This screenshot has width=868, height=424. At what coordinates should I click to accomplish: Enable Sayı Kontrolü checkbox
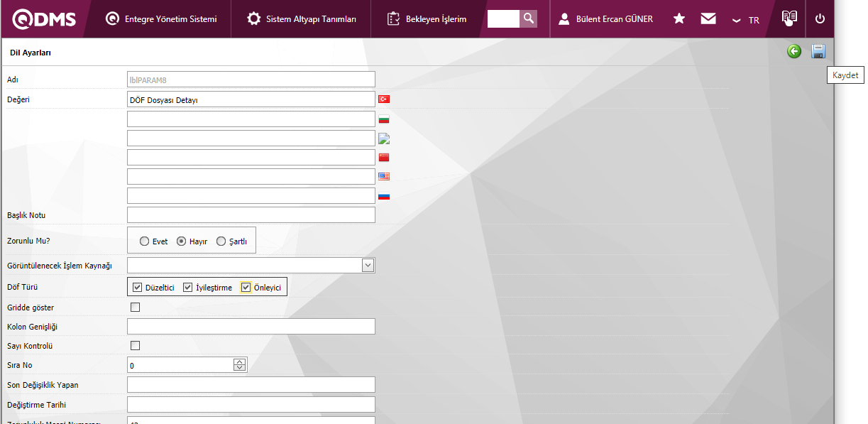pos(136,346)
